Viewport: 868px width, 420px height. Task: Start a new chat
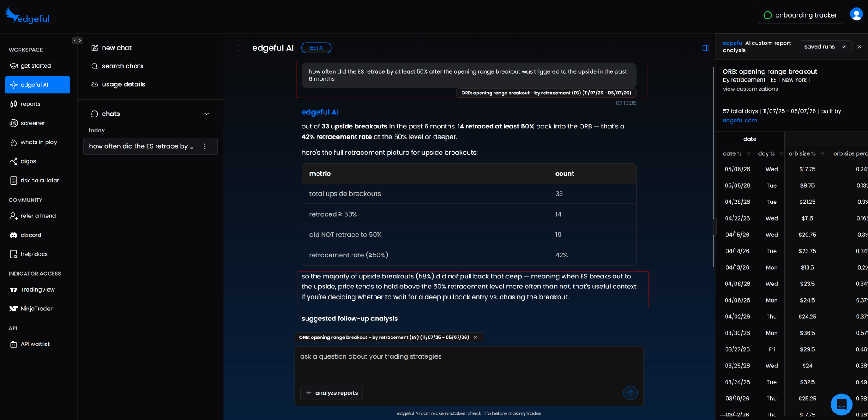[111, 48]
